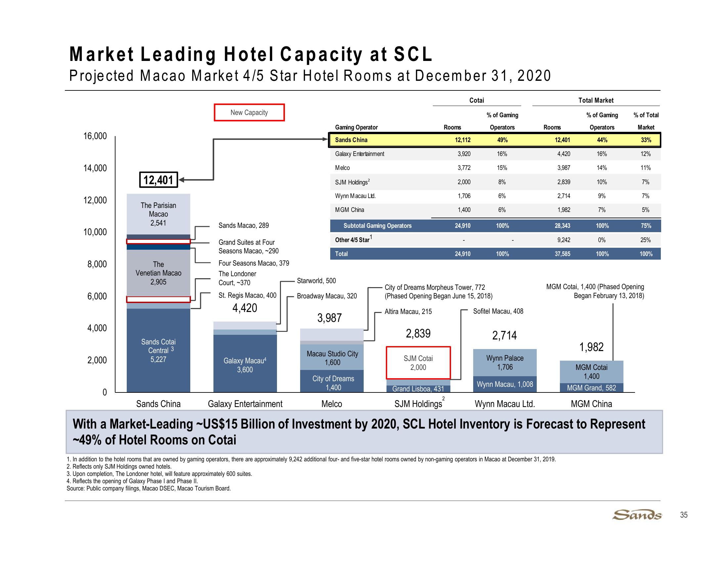Screen dimensions: 728x563
Task: Click the 3,987 Melco total
Action: coord(329,318)
